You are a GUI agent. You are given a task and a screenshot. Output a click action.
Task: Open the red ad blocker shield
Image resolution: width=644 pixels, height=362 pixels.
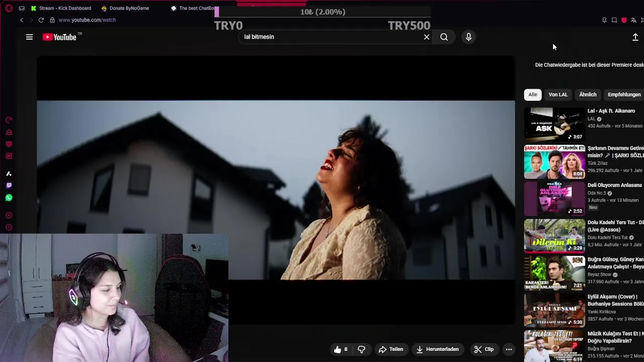(x=624, y=20)
